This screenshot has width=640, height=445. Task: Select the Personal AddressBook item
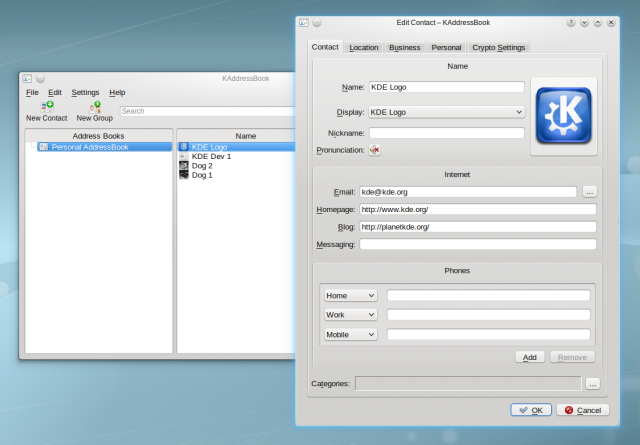89,147
